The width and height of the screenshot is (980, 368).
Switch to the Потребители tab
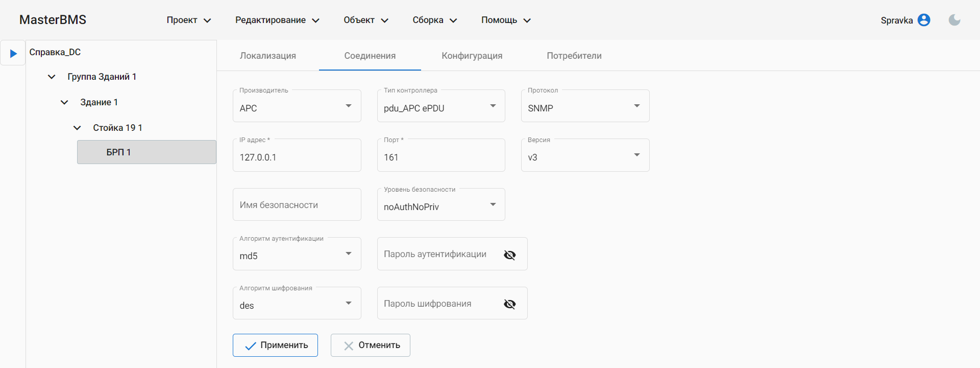(x=574, y=56)
